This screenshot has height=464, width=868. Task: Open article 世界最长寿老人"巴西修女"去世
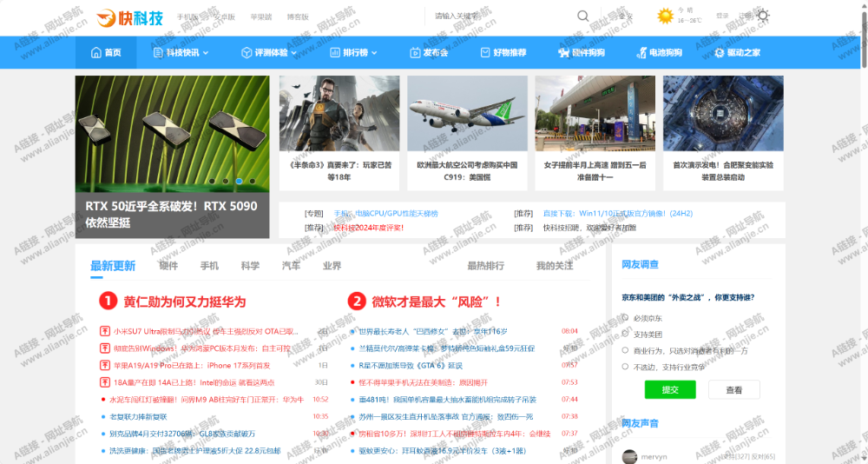pos(433,332)
